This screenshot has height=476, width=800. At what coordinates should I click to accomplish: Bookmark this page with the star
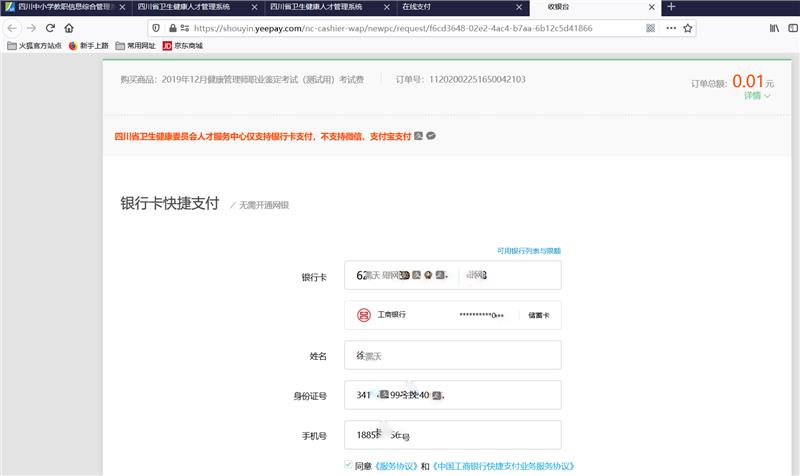(688, 28)
